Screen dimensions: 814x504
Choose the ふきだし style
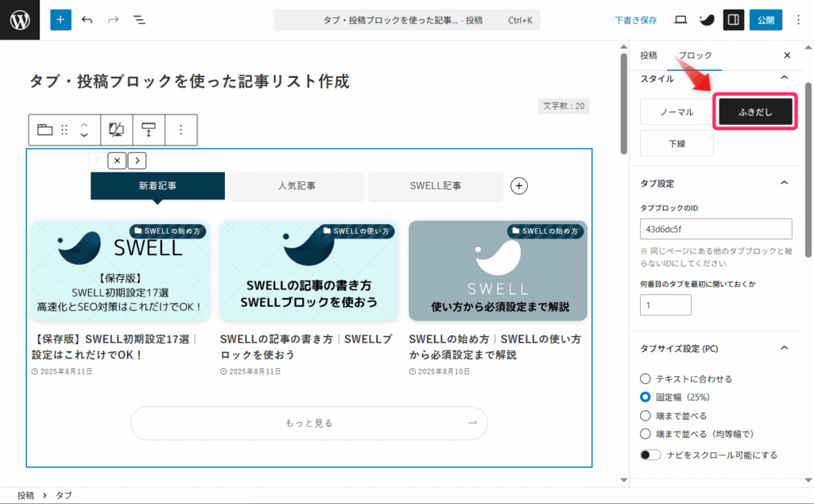coord(755,111)
